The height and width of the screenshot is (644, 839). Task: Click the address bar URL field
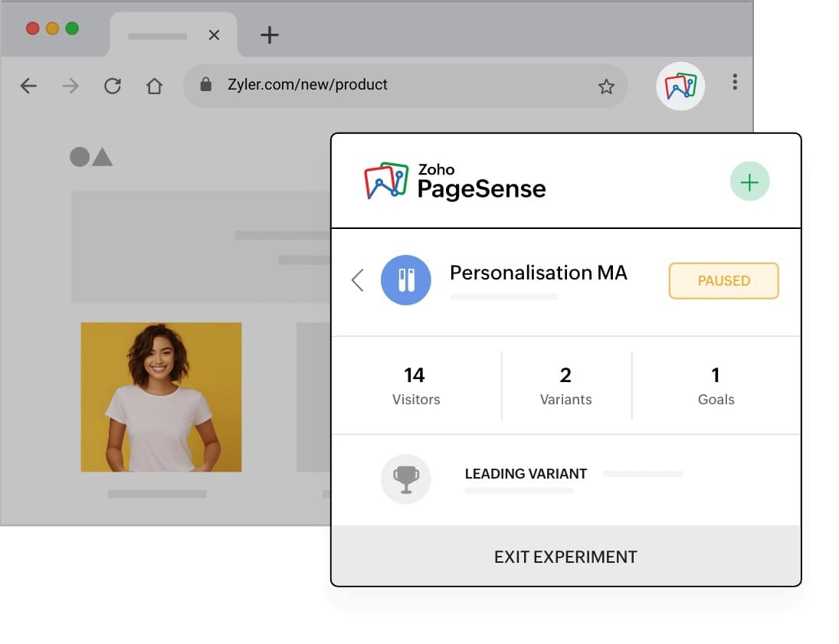405,86
